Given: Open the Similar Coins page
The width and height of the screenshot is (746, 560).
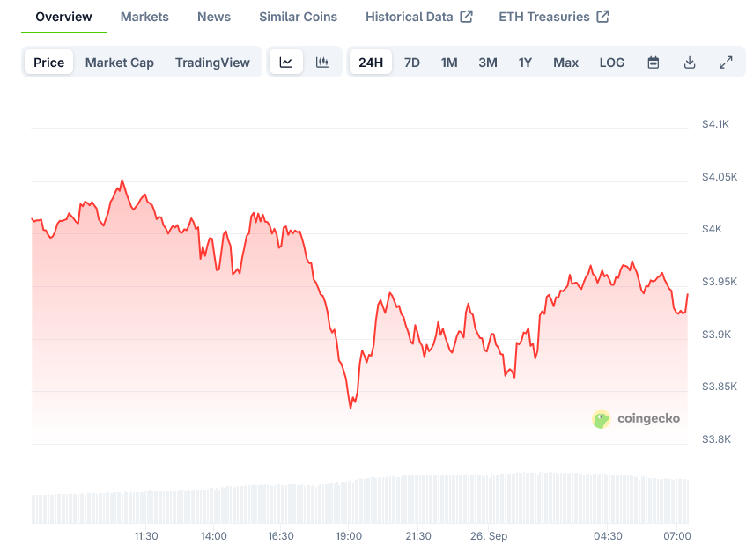Looking at the screenshot, I should pos(297,16).
